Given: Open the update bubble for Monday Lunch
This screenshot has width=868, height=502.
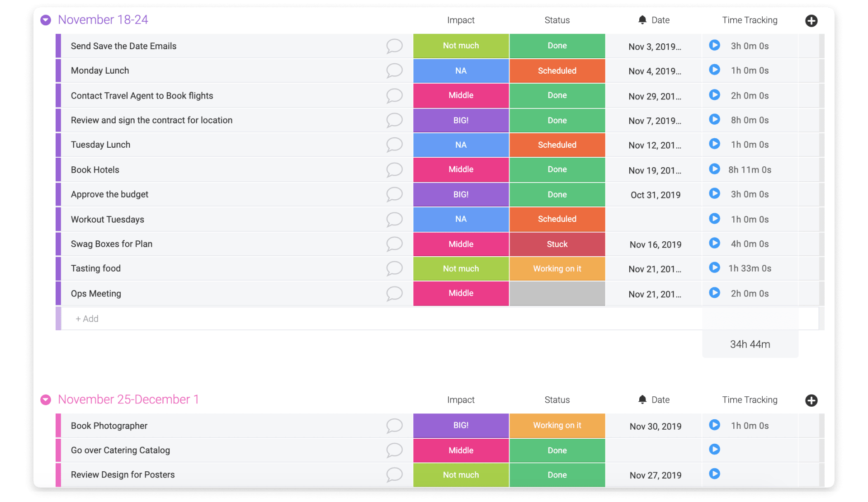Looking at the screenshot, I should (394, 70).
